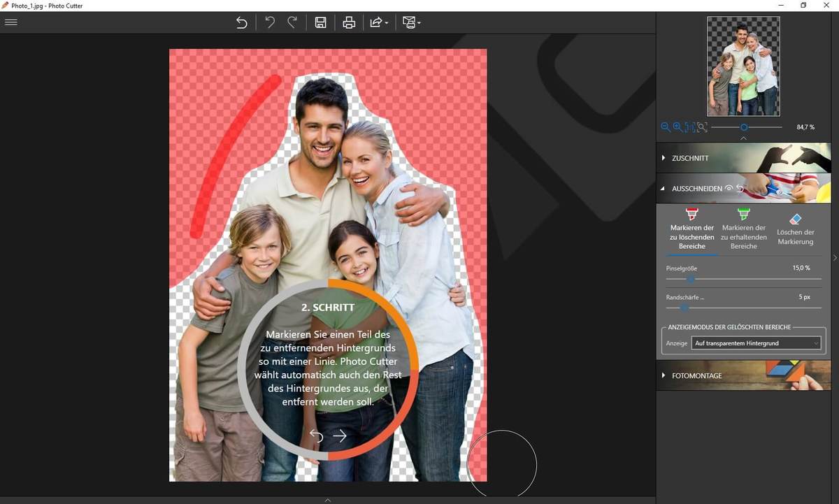Viewport: 839px width, 504px height.
Task: Click the print icon
Action: pos(349,22)
